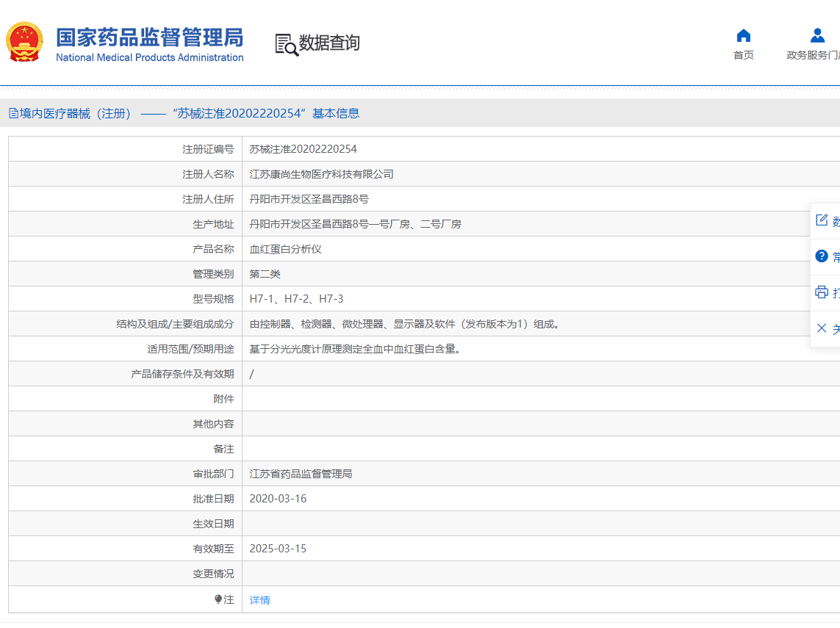Image resolution: width=840 pixels, height=628 pixels.
Task: Click the 附件 row label
Action: click(223, 399)
